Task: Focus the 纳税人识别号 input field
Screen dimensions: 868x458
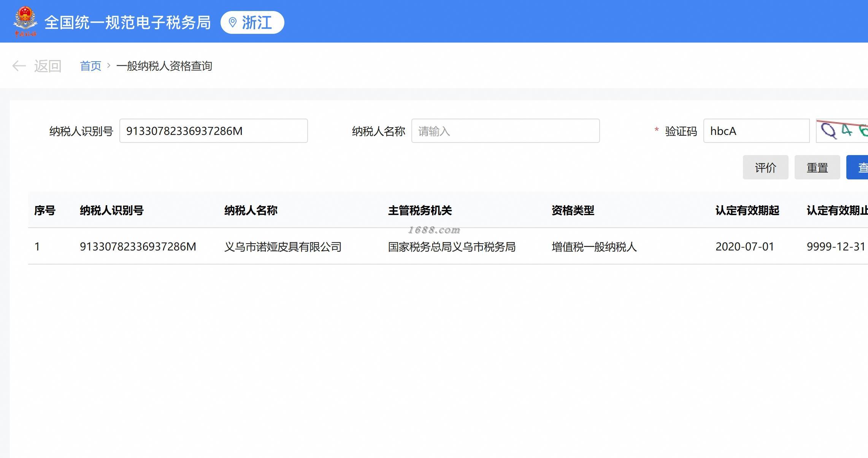Action: pos(213,131)
